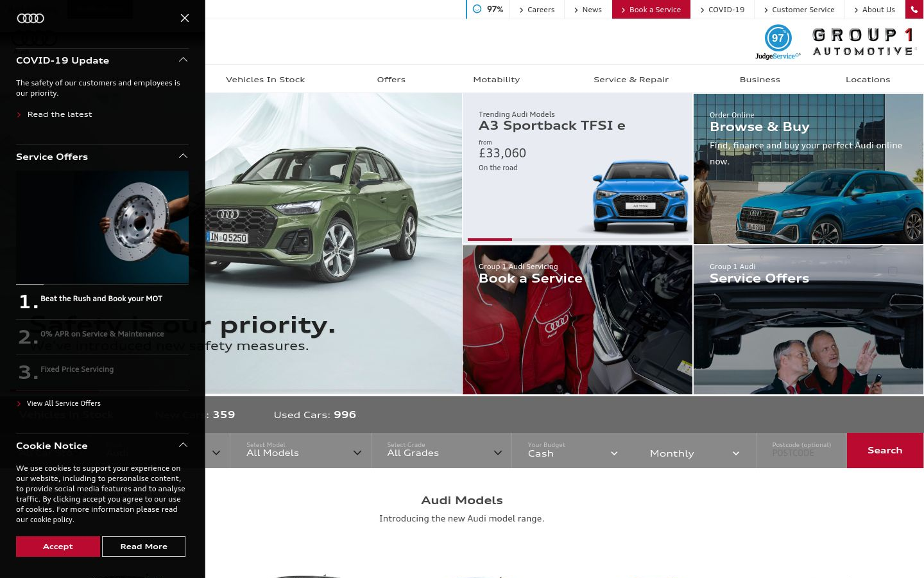The image size is (924, 578).
Task: Click the red carousel progress bar under the A3
Action: [x=490, y=240]
